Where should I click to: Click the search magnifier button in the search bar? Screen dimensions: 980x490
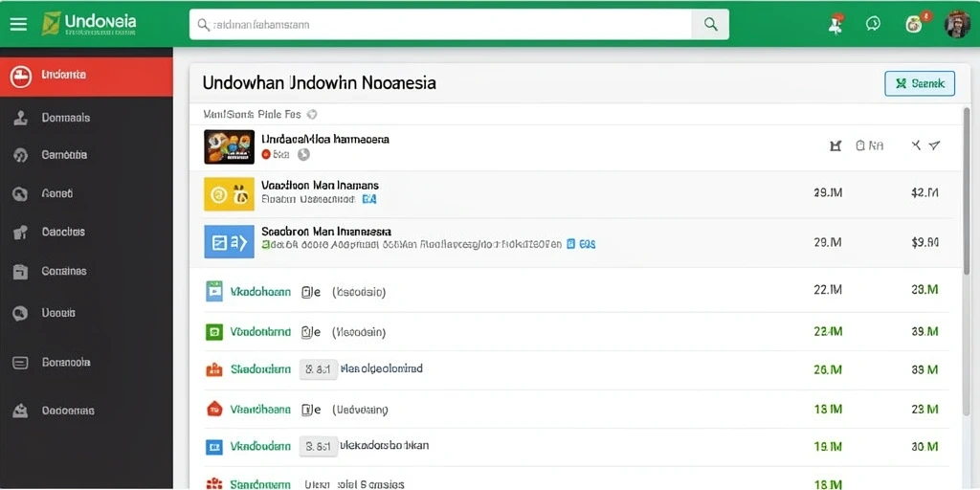coord(710,24)
